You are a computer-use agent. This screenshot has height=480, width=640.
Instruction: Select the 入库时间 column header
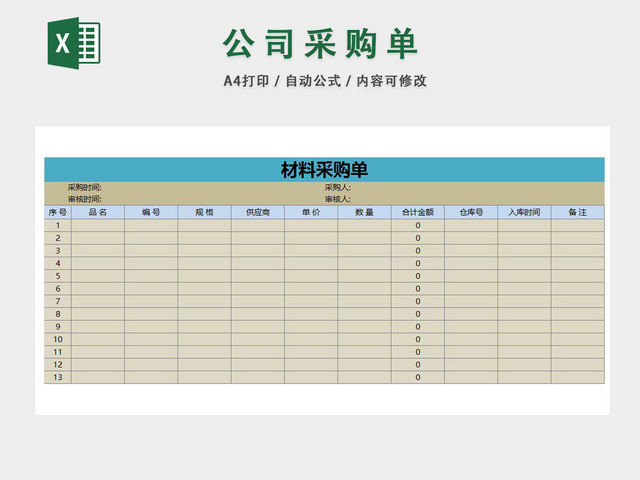pyautogui.click(x=524, y=212)
